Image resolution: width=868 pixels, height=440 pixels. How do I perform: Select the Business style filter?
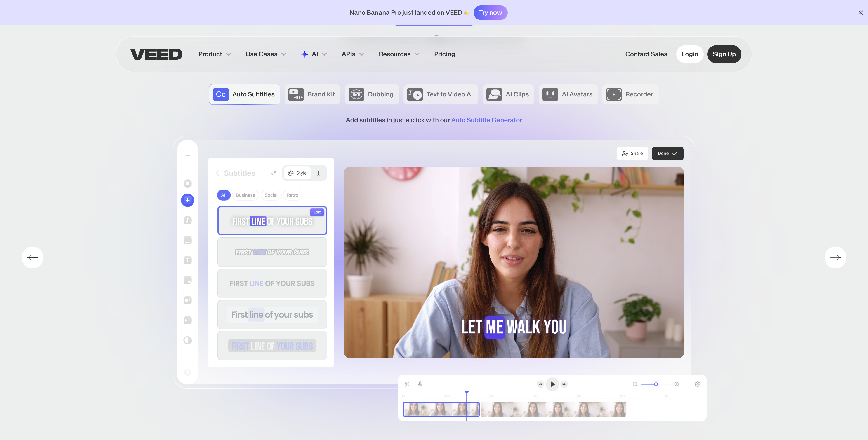(x=245, y=195)
